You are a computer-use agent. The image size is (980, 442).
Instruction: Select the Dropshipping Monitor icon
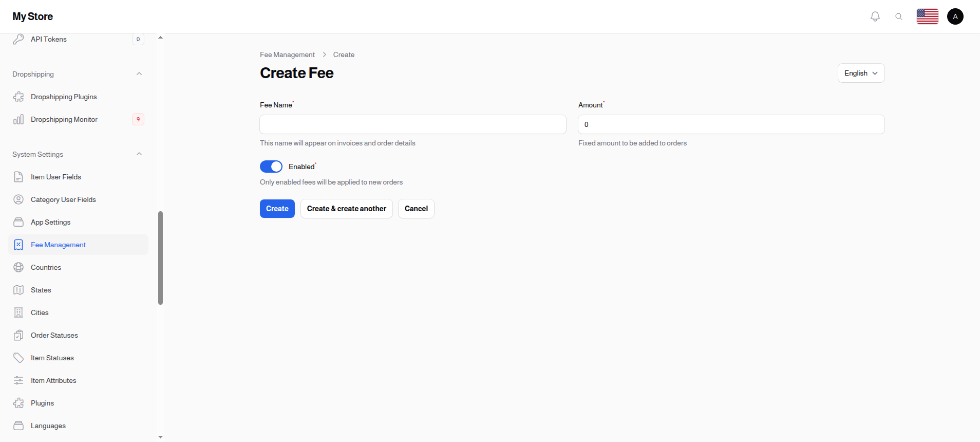coord(18,119)
